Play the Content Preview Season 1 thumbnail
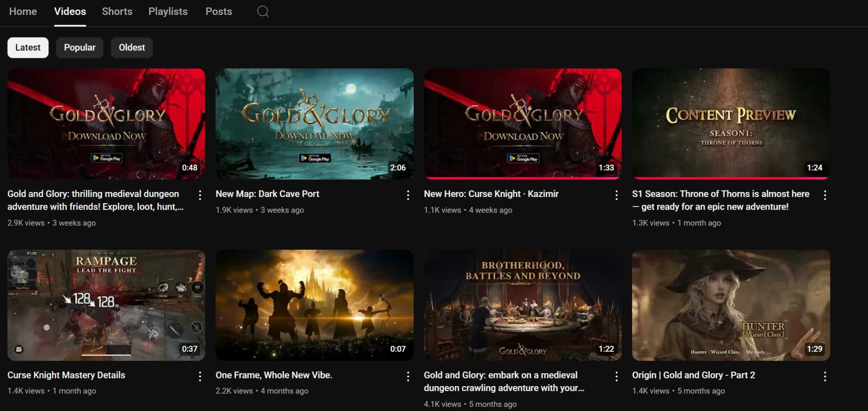The width and height of the screenshot is (868, 411). pyautogui.click(x=731, y=123)
